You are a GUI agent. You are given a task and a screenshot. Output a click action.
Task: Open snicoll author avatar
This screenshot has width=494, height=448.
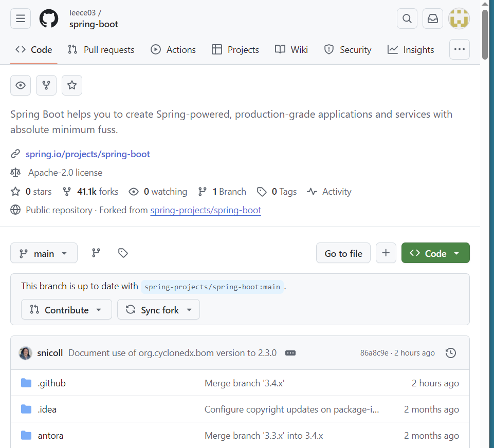click(26, 353)
